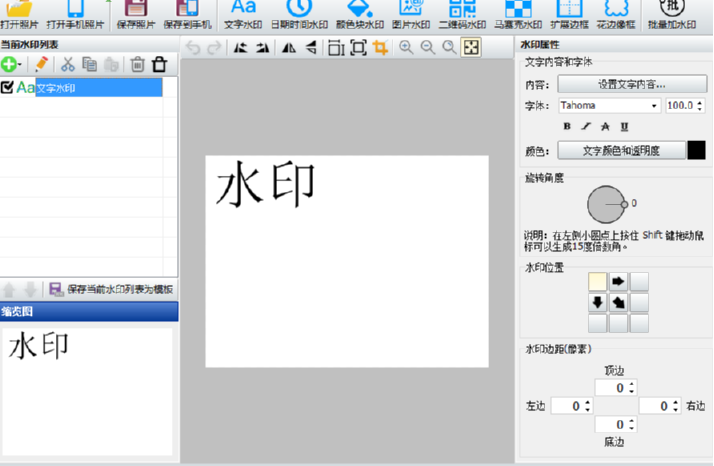The height and width of the screenshot is (466, 714).
Task: Uncheck the 文字水印 item checkbox
Action: pyautogui.click(x=8, y=88)
